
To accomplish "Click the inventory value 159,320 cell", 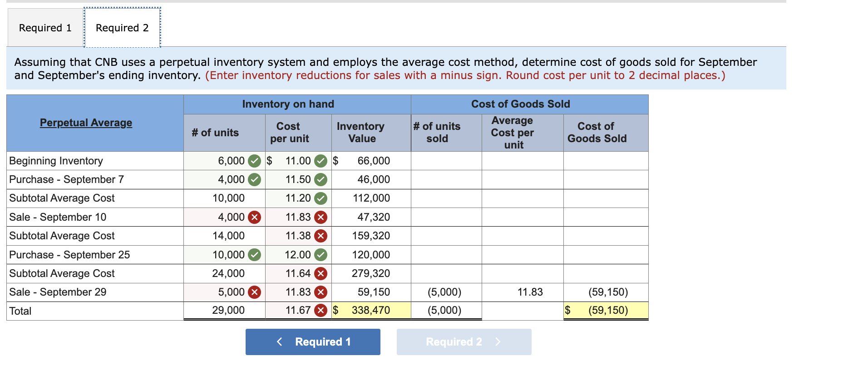I will point(371,236).
